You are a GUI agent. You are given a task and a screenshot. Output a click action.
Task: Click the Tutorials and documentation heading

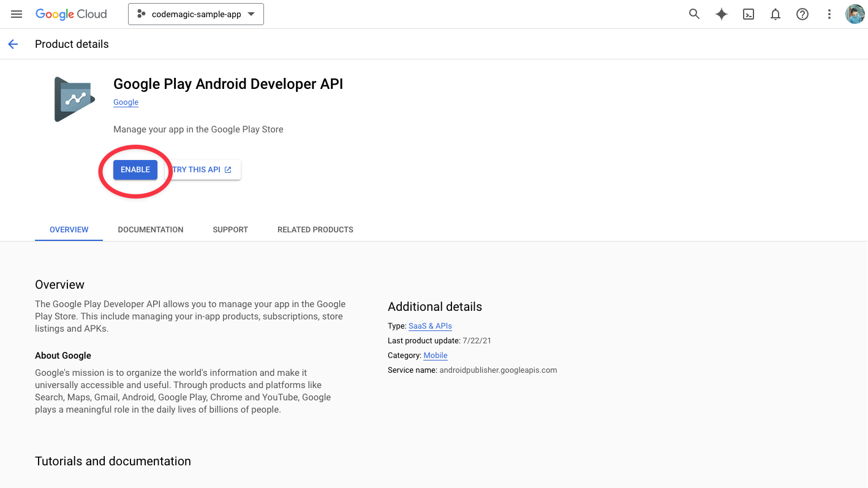(x=113, y=462)
